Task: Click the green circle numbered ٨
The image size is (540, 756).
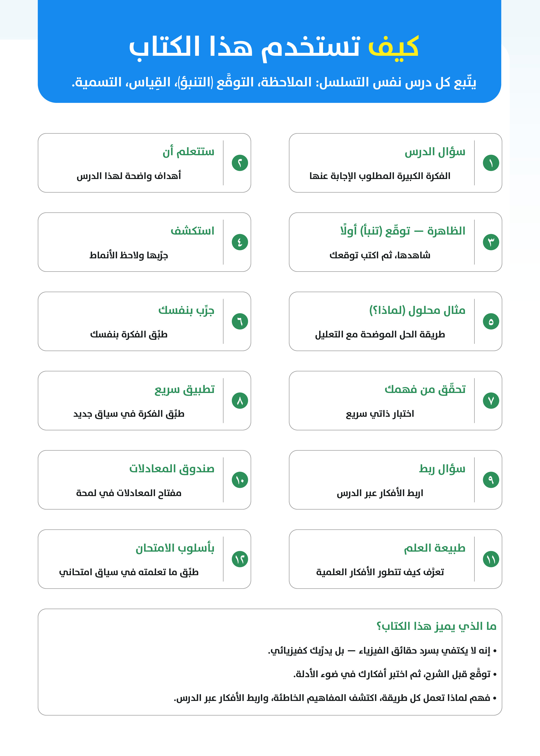Action: coord(240,401)
